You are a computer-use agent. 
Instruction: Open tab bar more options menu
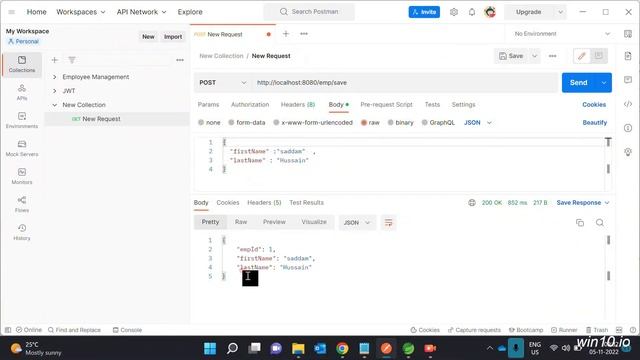coord(304,34)
